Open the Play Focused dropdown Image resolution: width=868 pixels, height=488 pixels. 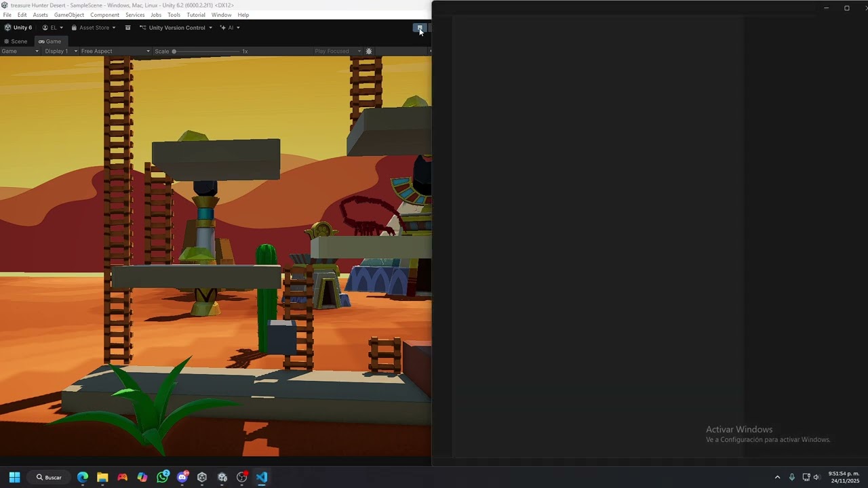tap(338, 52)
